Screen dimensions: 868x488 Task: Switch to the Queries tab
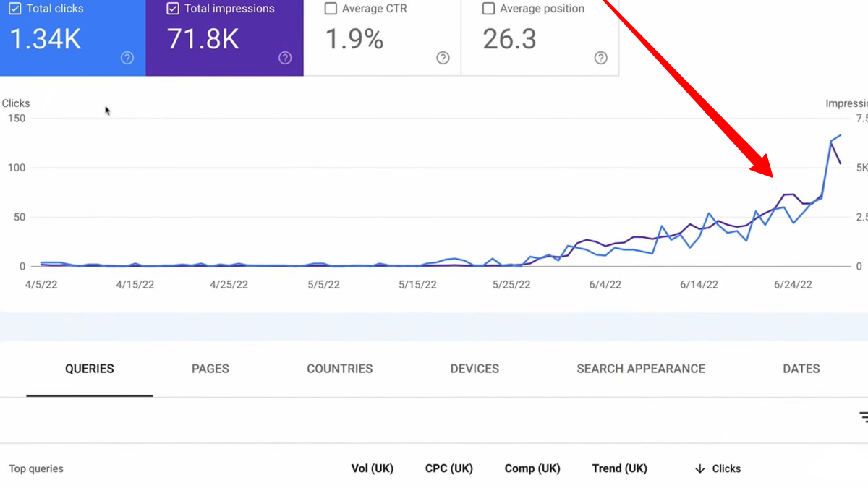pos(90,369)
